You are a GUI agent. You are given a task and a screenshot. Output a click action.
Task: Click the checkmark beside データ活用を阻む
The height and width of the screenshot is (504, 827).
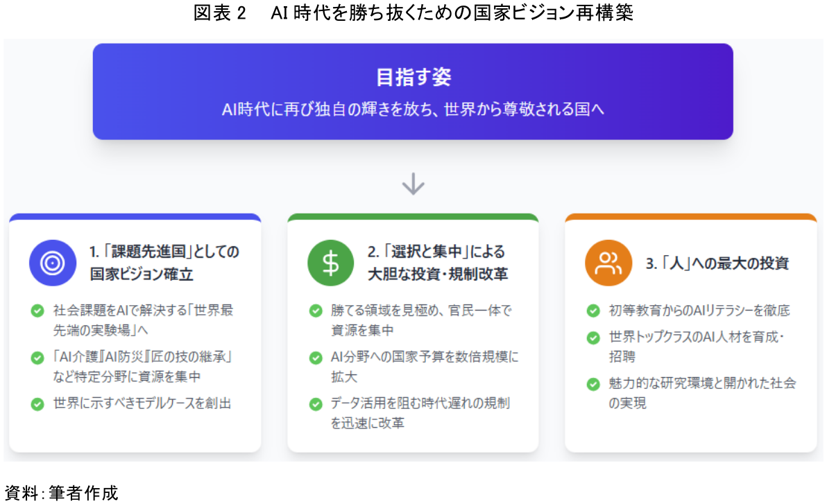click(316, 404)
